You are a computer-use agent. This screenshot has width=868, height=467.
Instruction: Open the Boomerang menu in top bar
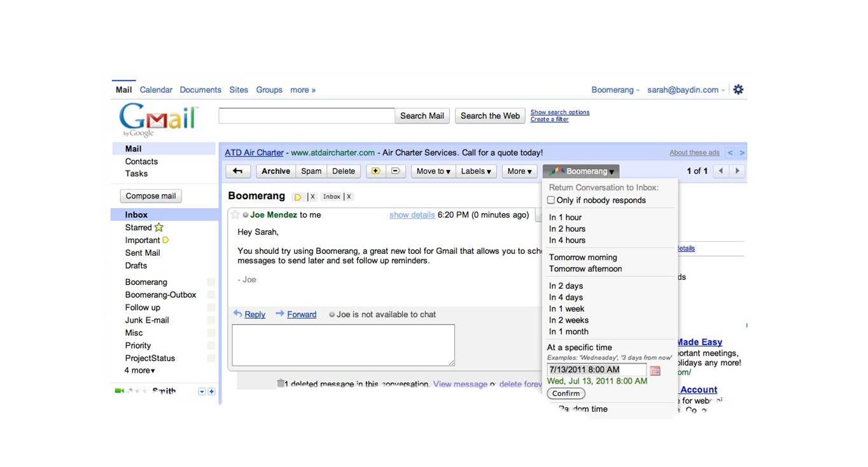(x=615, y=90)
